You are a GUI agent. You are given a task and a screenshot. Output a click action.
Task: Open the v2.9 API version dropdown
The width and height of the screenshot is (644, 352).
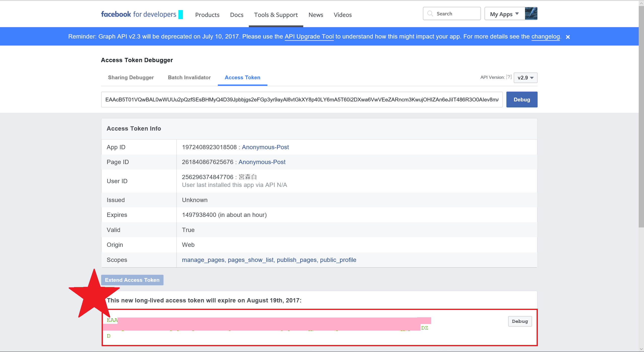pos(525,78)
